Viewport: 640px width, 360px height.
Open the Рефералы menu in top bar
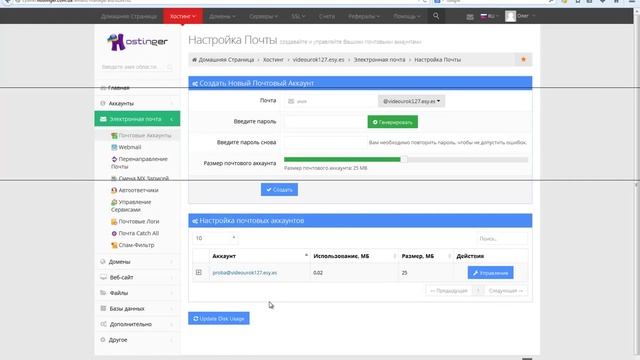pos(364,16)
